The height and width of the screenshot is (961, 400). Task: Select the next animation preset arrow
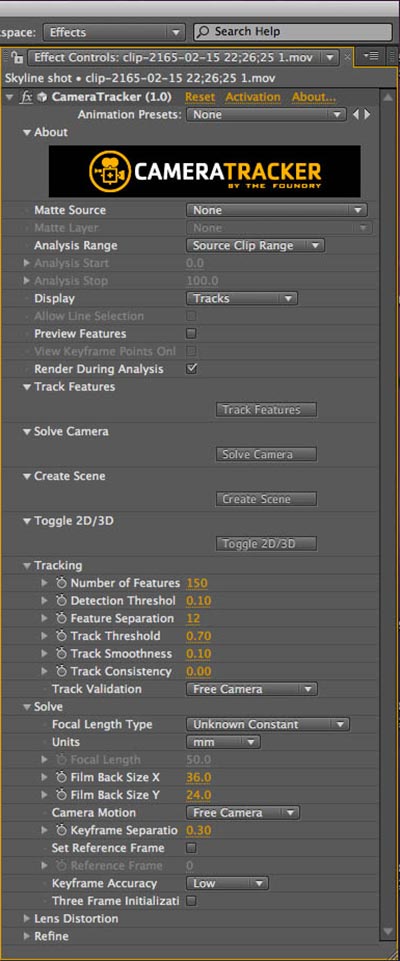click(x=367, y=115)
